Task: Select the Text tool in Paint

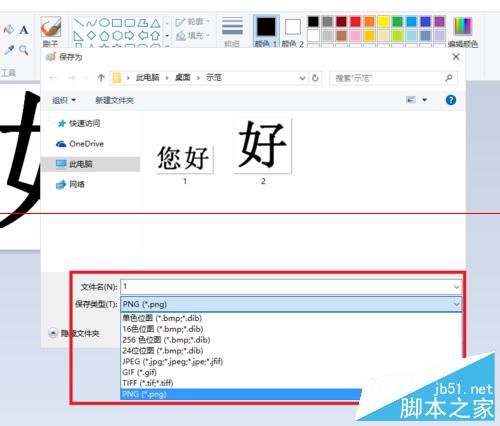Action: coord(24,30)
